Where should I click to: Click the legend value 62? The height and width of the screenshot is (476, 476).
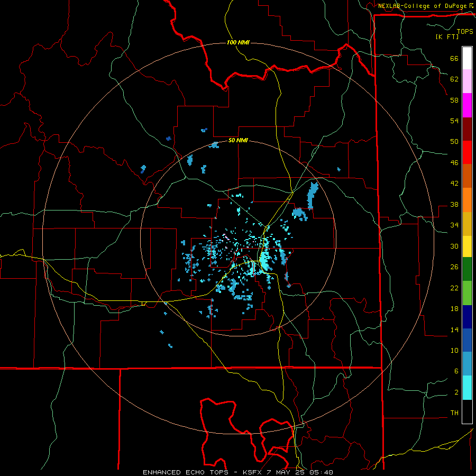click(x=454, y=79)
